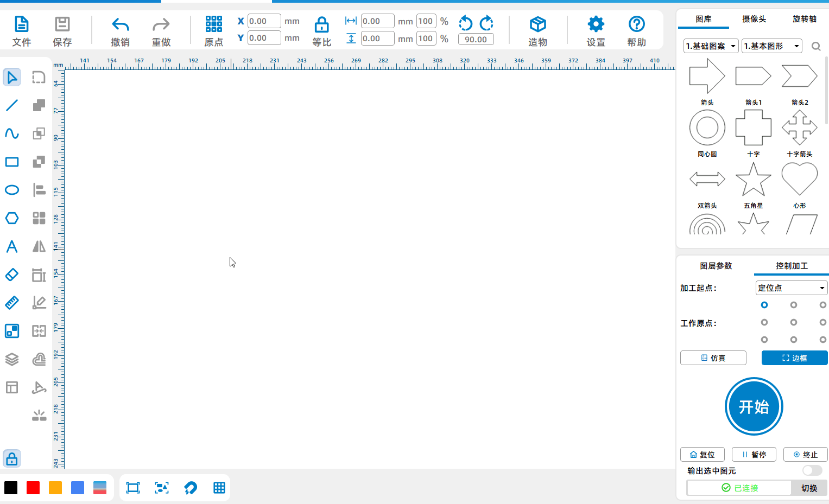
Task: Open the align objects tool icon
Action: 39,190
